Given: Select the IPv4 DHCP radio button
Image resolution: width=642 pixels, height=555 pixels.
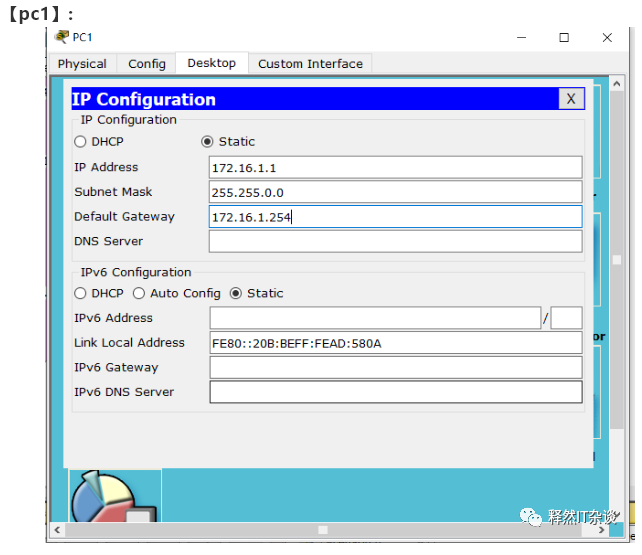Looking at the screenshot, I should coord(80,142).
